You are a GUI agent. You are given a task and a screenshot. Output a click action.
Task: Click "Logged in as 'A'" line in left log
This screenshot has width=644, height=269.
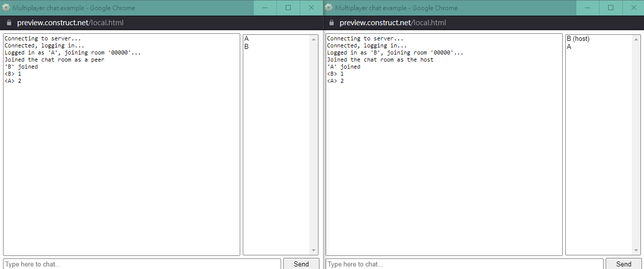tap(73, 52)
